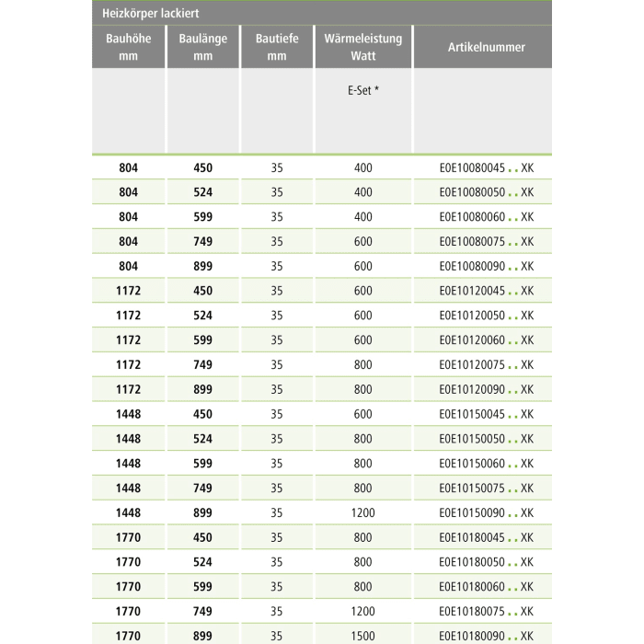Click the Baulänge mm column header
The width and height of the screenshot is (644, 644).
point(203,47)
